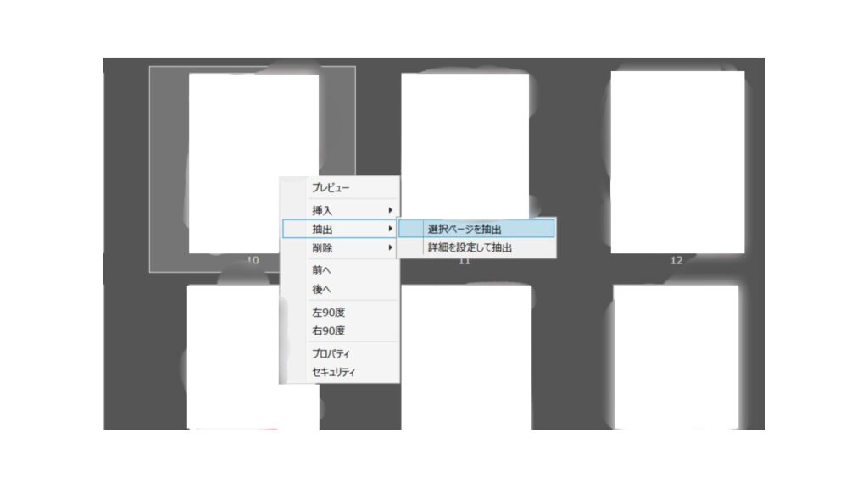Move page back with 後へ
Viewport: 868px width, 488px height.
[x=340, y=289]
